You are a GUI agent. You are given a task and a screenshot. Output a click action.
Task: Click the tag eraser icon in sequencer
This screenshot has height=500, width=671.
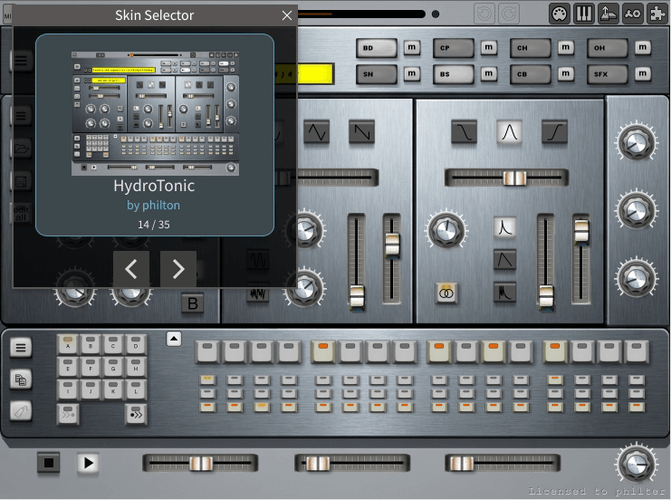(21, 411)
